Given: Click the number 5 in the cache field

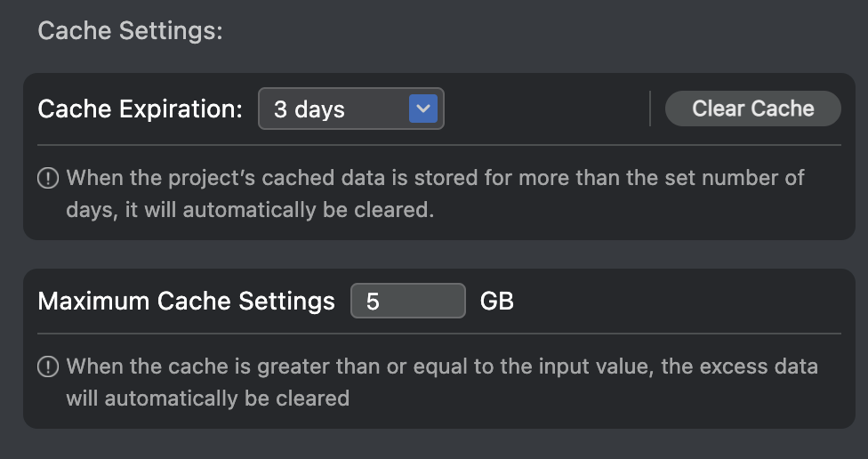Looking at the screenshot, I should 373,302.
